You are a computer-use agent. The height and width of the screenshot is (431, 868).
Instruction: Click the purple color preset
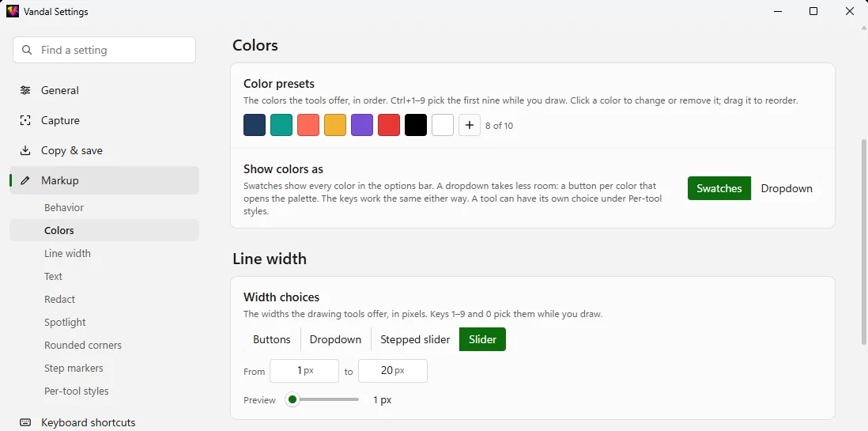click(x=362, y=125)
